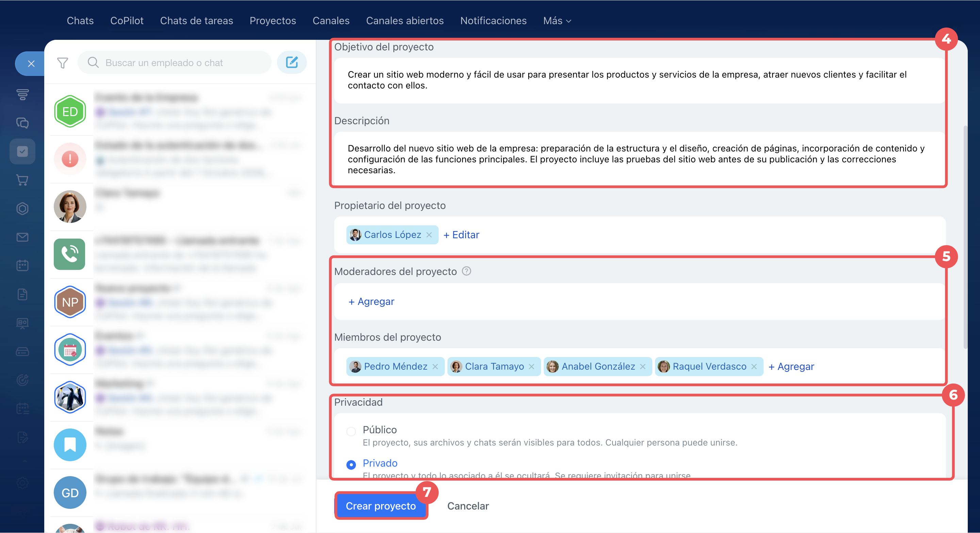The image size is (980, 533).
Task: Click + Agregar in Miembros del proyecto
Action: point(791,366)
